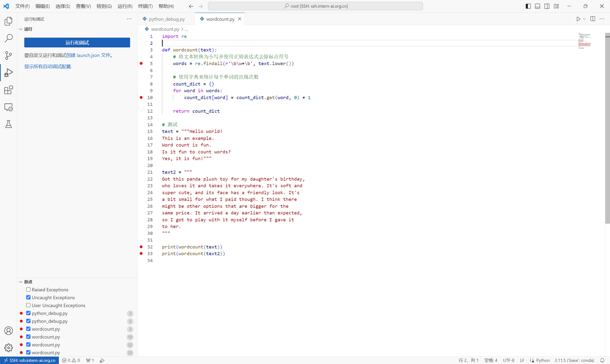The width and height of the screenshot is (610, 364).
Task: Click the 创建 launch.json 文件 link
Action: 89,55
